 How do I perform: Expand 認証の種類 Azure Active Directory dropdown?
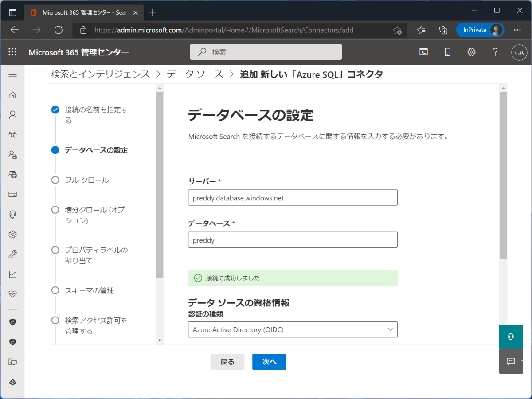point(293,329)
